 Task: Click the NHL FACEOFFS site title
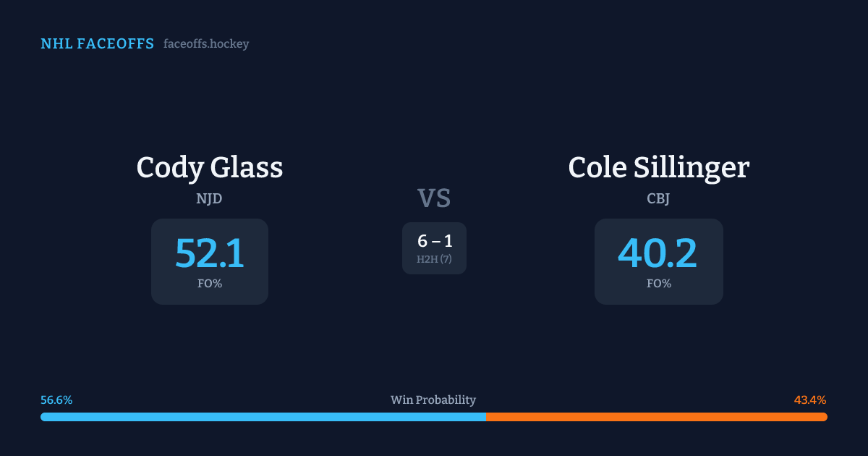(97, 44)
